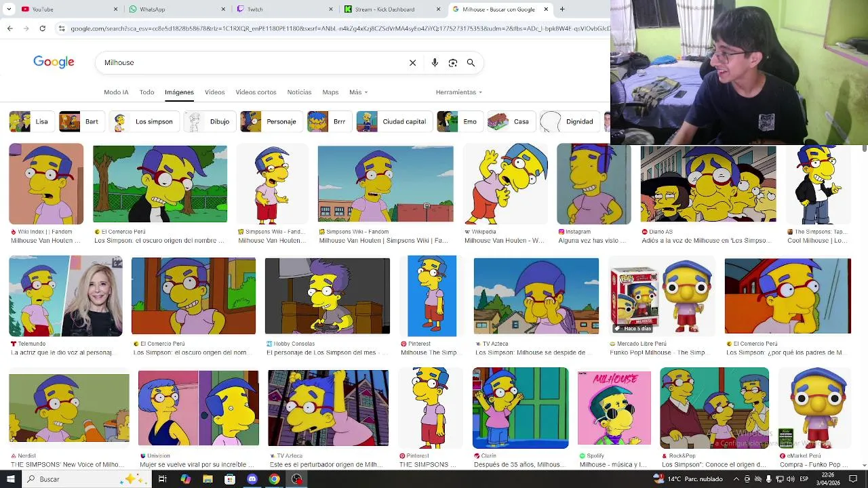Select the Videos search tab

tap(214, 92)
